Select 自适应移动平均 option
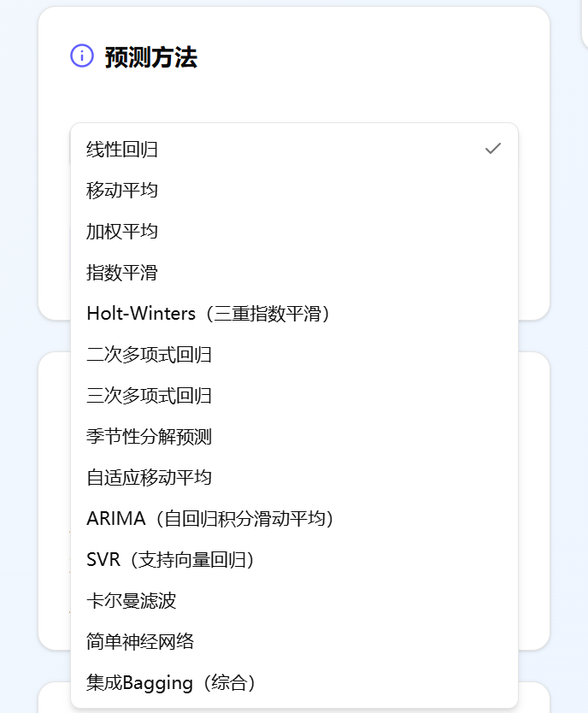The width and height of the screenshot is (588, 713). [150, 477]
